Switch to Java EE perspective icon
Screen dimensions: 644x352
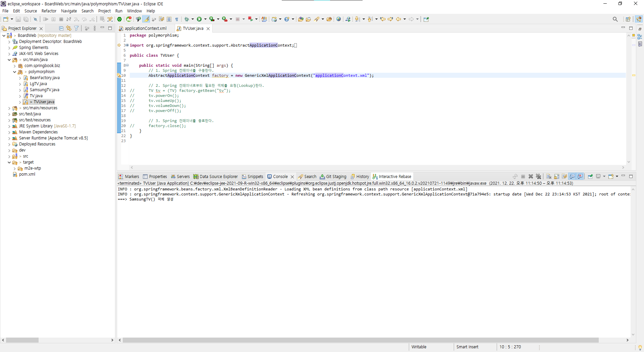(639, 19)
